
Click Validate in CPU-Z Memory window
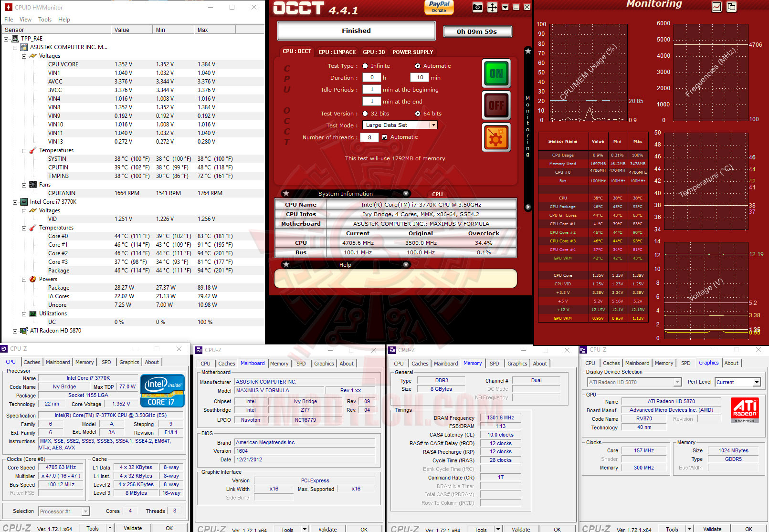(521, 530)
